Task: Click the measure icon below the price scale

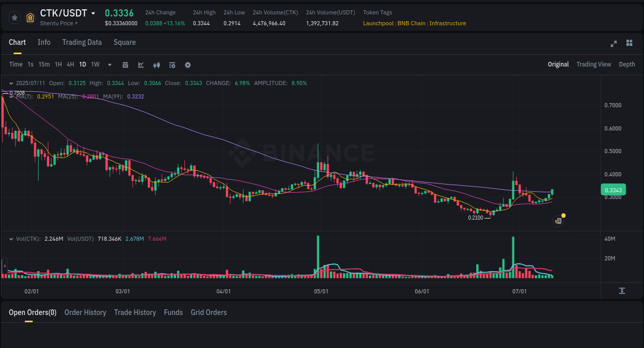Action: [x=622, y=291]
